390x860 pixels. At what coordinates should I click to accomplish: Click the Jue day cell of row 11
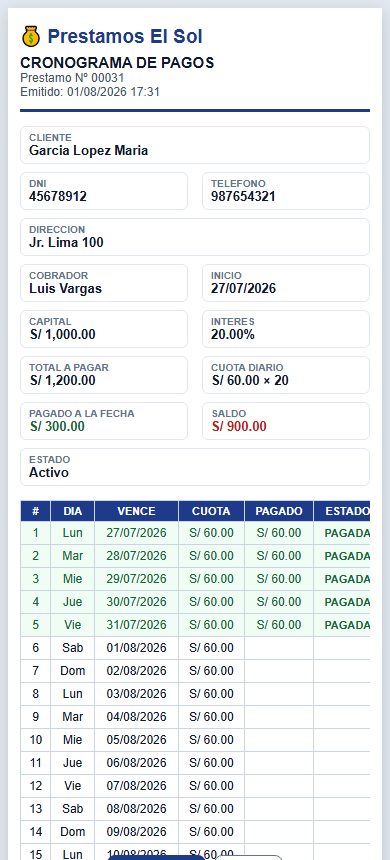[72, 763]
